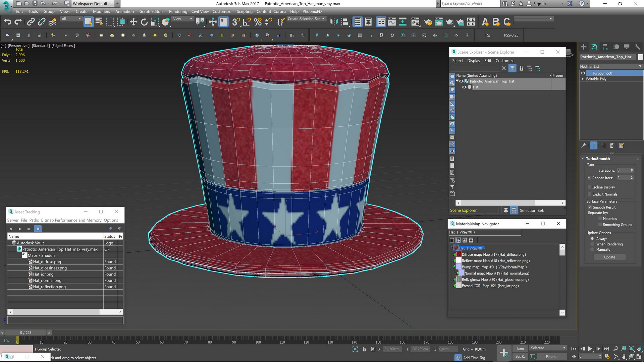
Task: Open View reference coordinate dropdown
Action: [182, 19]
